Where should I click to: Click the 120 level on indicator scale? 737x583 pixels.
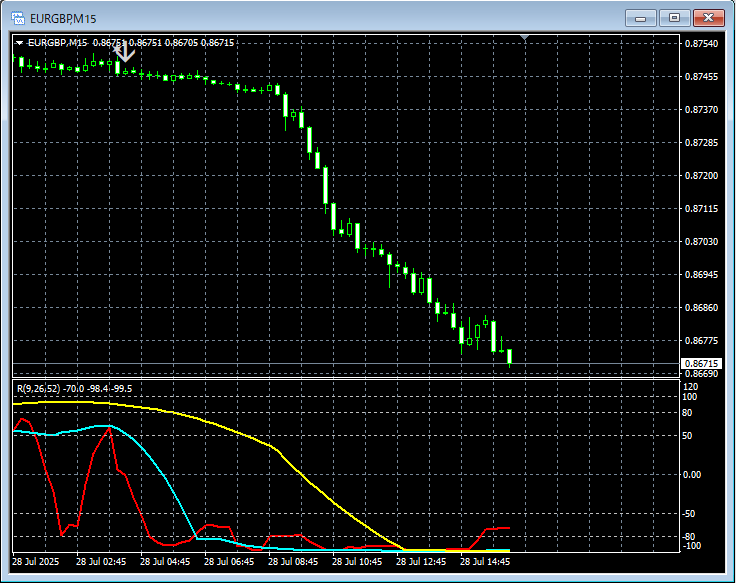[x=690, y=386]
